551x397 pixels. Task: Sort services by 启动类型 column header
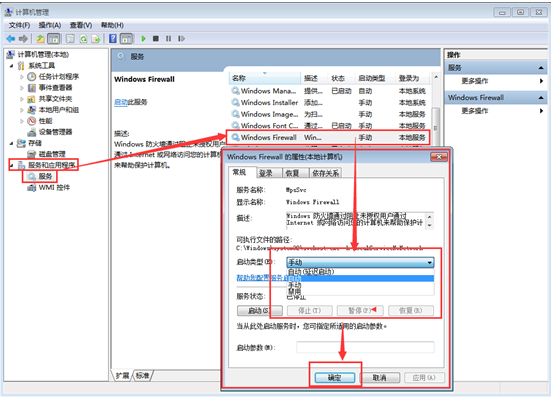(x=375, y=78)
